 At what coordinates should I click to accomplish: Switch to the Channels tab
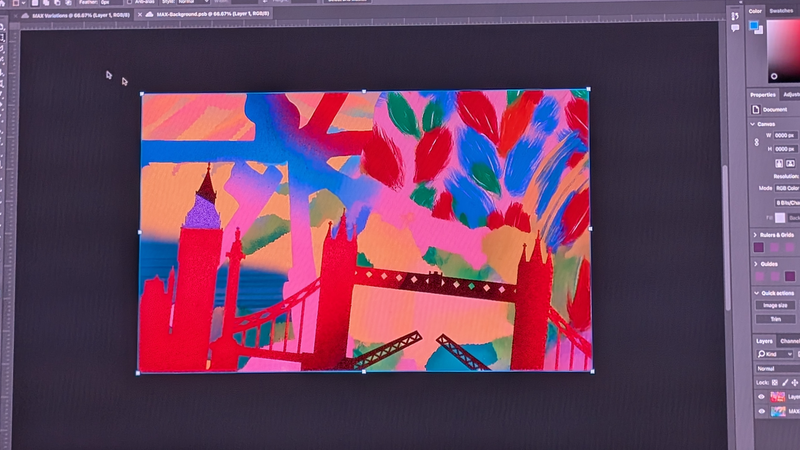[x=790, y=341]
